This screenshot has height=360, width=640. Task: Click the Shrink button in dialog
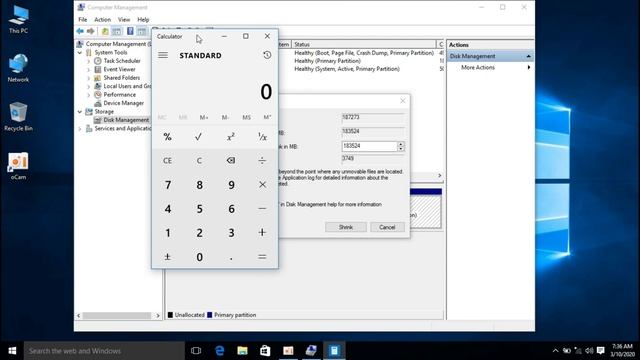pyautogui.click(x=346, y=227)
